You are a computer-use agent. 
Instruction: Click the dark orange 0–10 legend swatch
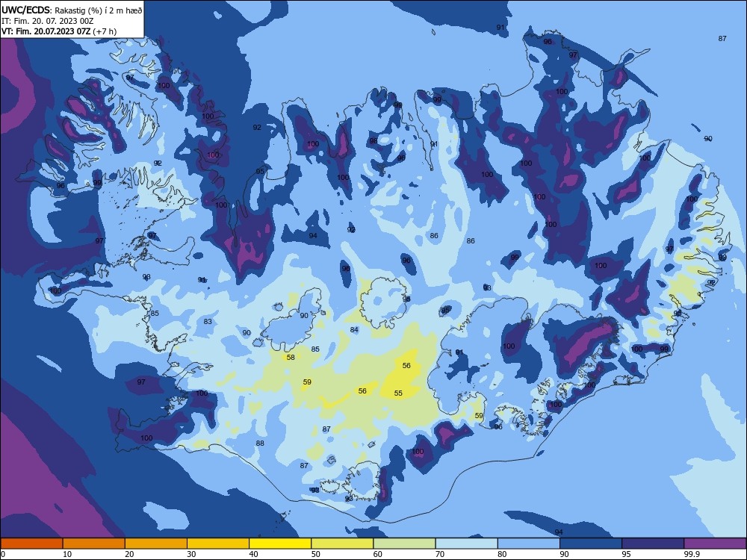click(x=31, y=544)
